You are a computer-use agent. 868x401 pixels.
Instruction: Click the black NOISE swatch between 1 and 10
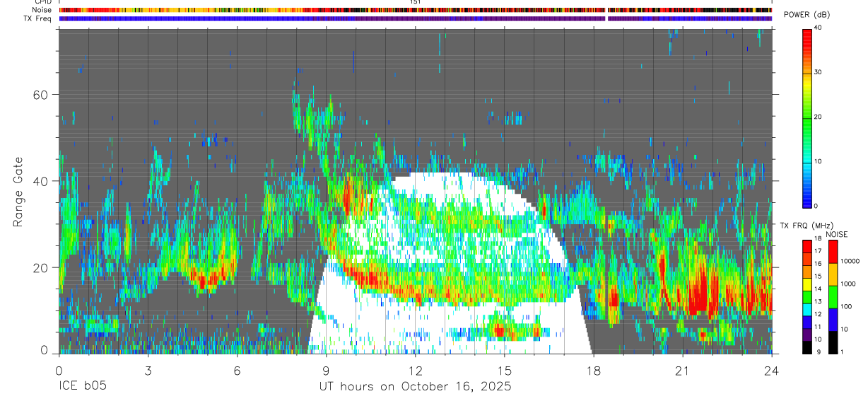pos(833,342)
